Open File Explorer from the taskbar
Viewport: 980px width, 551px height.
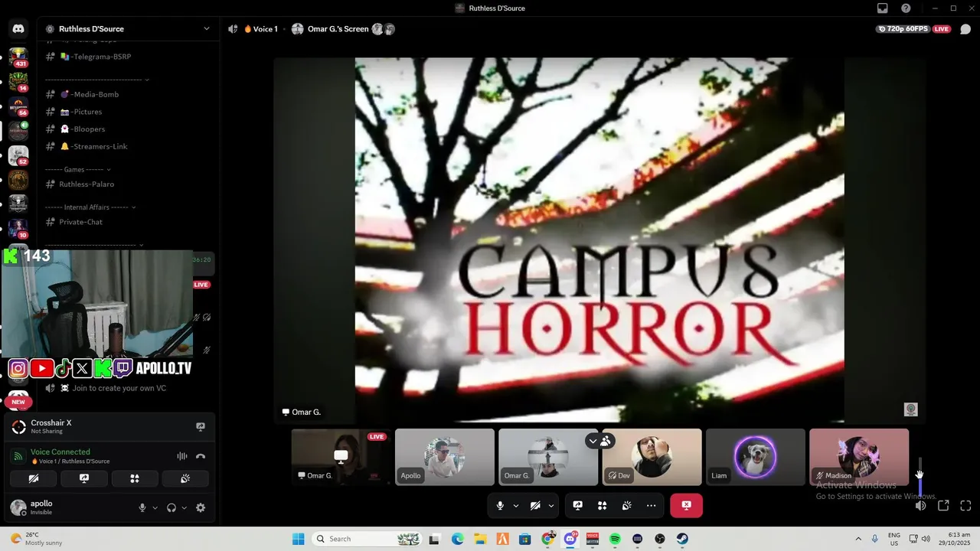point(480,539)
